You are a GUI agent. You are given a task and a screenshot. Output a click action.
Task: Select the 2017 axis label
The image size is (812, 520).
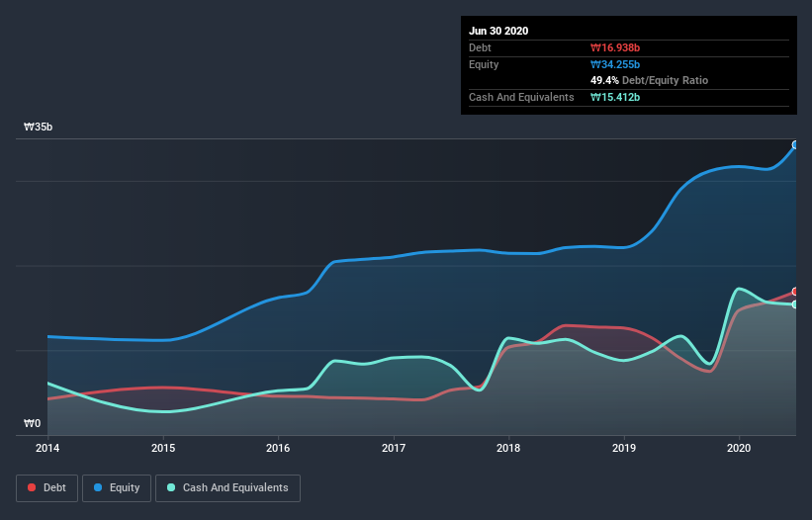point(394,448)
